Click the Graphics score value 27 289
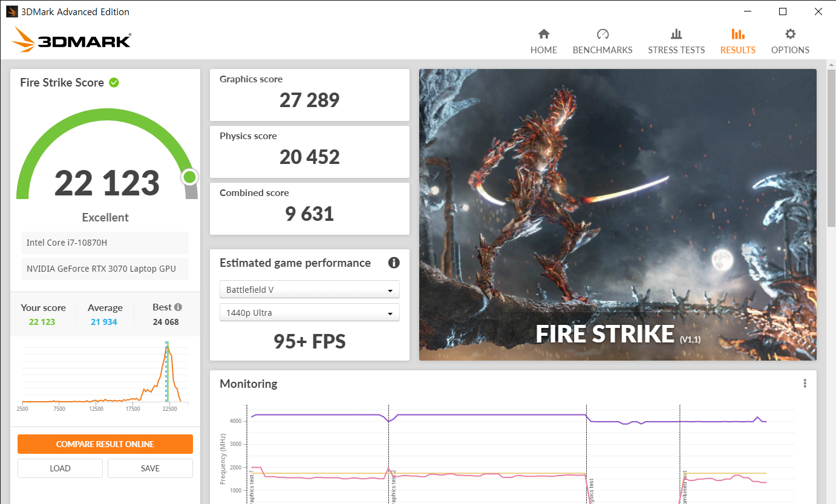 pos(310,100)
